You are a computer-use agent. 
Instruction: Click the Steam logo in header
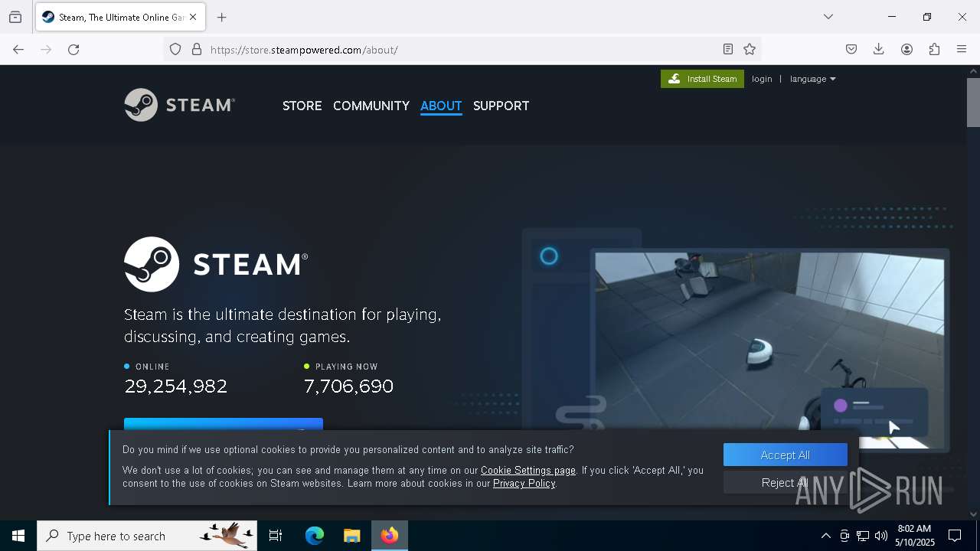pos(180,105)
